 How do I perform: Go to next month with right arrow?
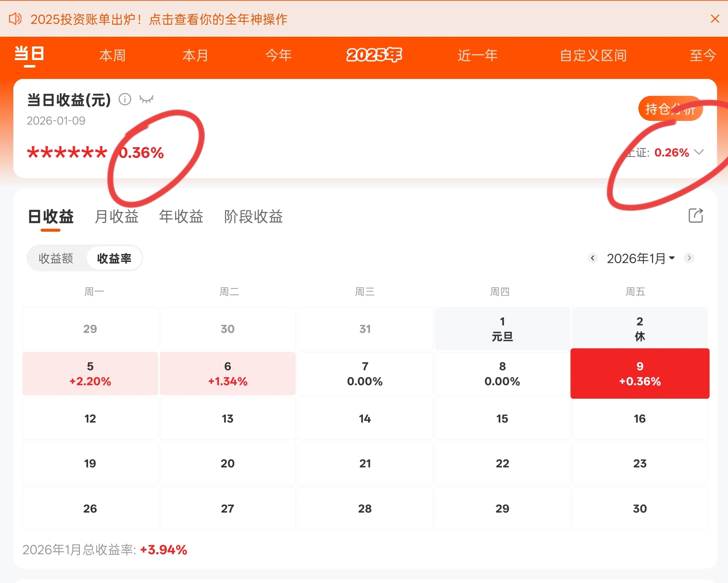[x=689, y=258]
